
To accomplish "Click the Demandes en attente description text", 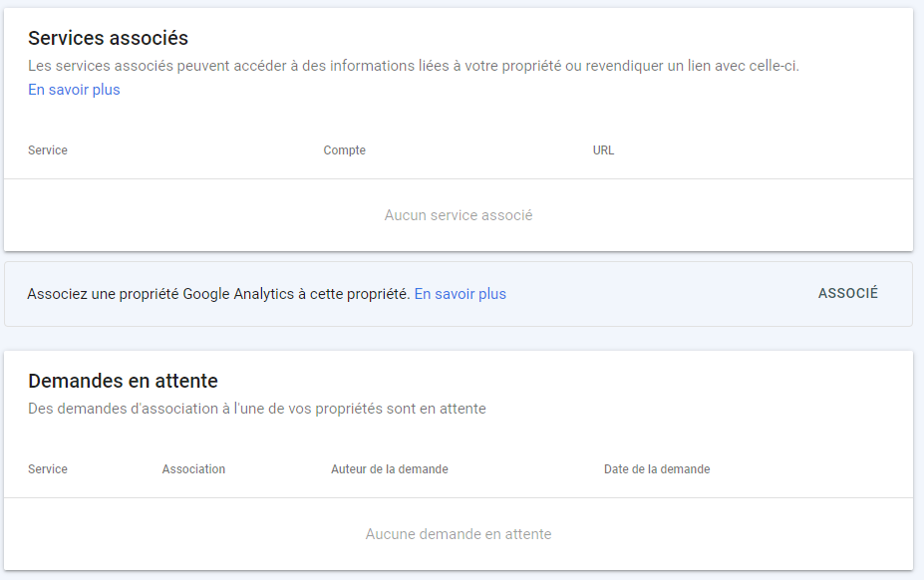I will click(x=256, y=409).
